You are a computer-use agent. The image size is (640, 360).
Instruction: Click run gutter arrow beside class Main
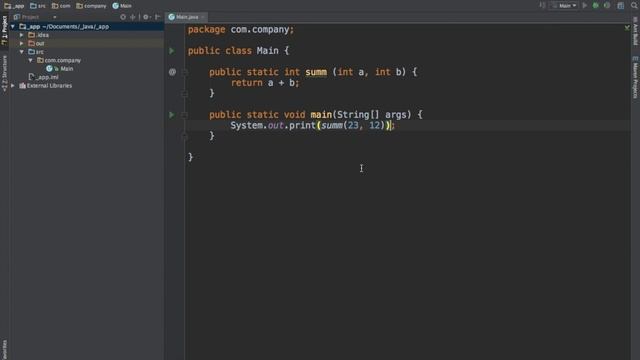tap(172, 51)
